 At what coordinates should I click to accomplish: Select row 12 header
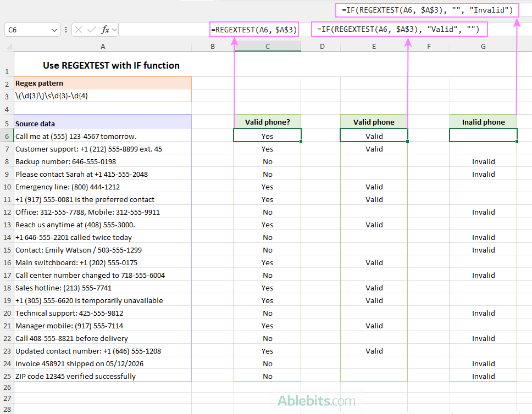coord(7,212)
